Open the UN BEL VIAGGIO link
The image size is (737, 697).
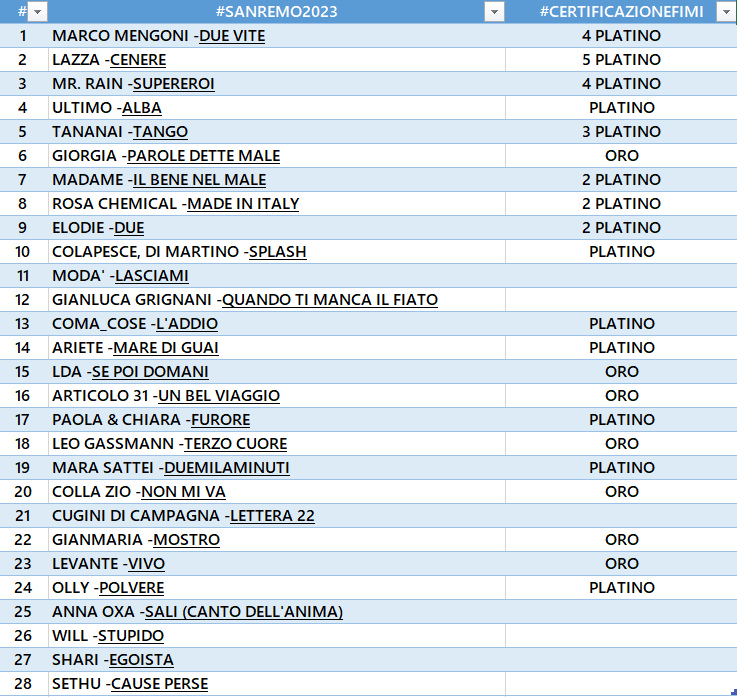click(219, 395)
